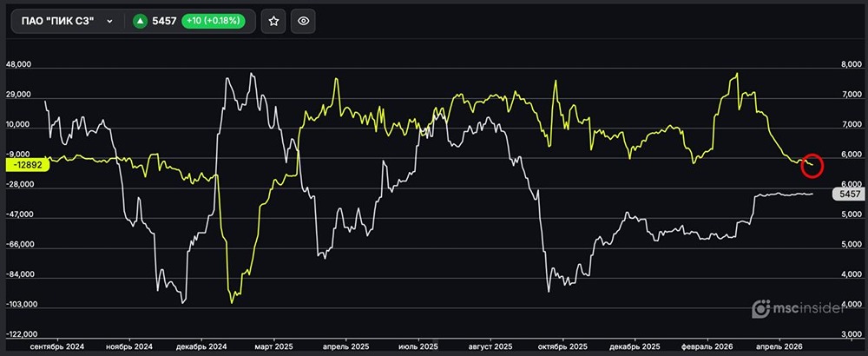Click the -122,000 left axis value

coord(20,334)
